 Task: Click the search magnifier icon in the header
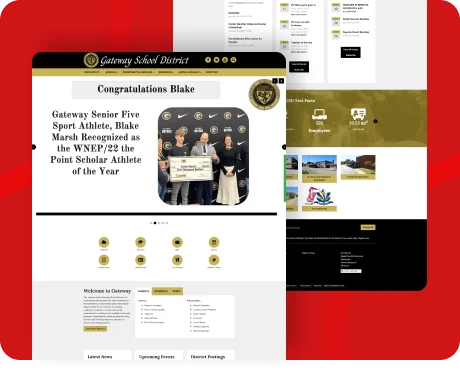(233, 60)
